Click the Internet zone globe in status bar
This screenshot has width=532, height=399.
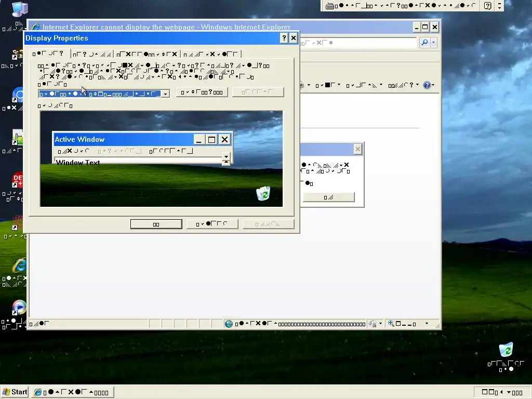[229, 324]
